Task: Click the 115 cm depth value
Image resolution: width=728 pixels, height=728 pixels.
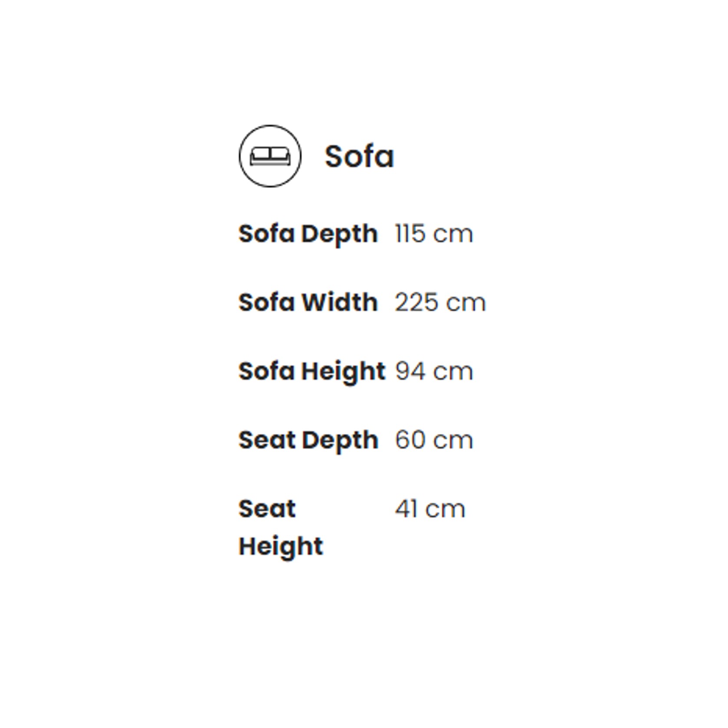Action: [433, 234]
